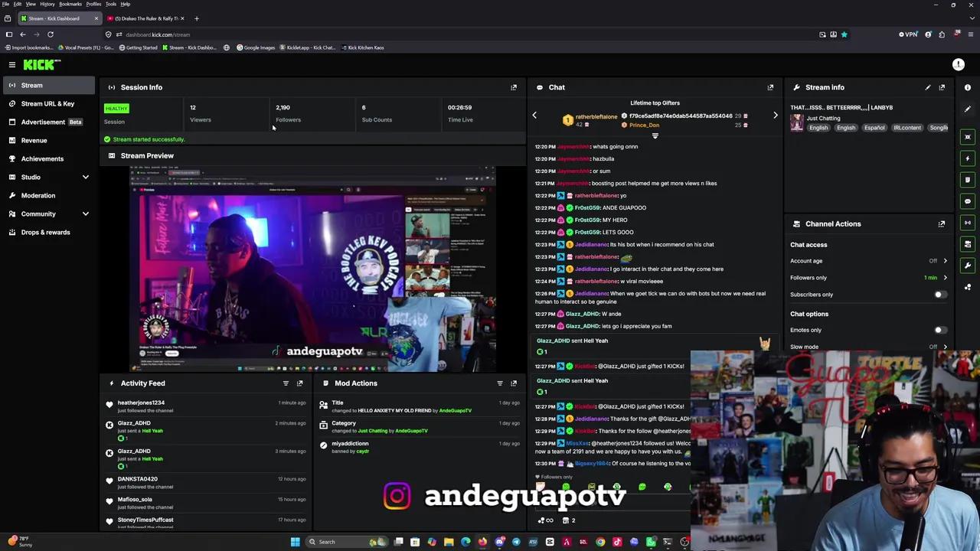Click the IRLcontent tag in Stream info
The height and width of the screenshot is (551, 980).
[906, 128]
